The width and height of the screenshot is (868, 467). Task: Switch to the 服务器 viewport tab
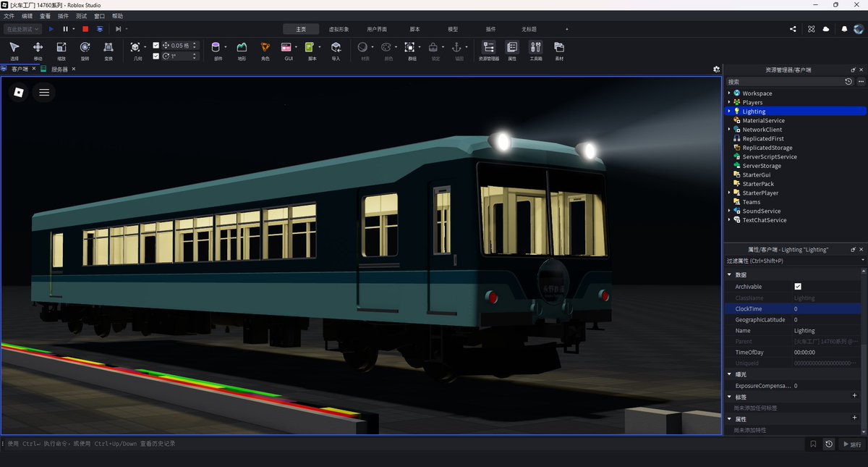coord(59,70)
